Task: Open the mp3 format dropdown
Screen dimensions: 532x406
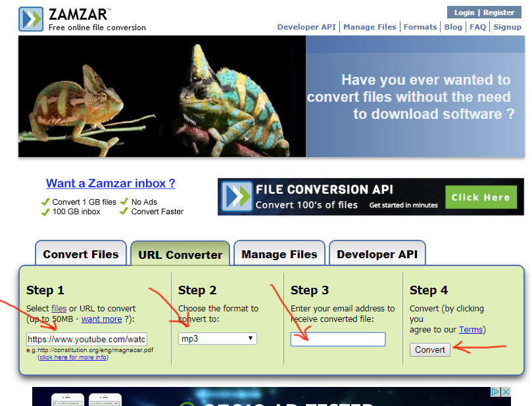Action: 218,338
